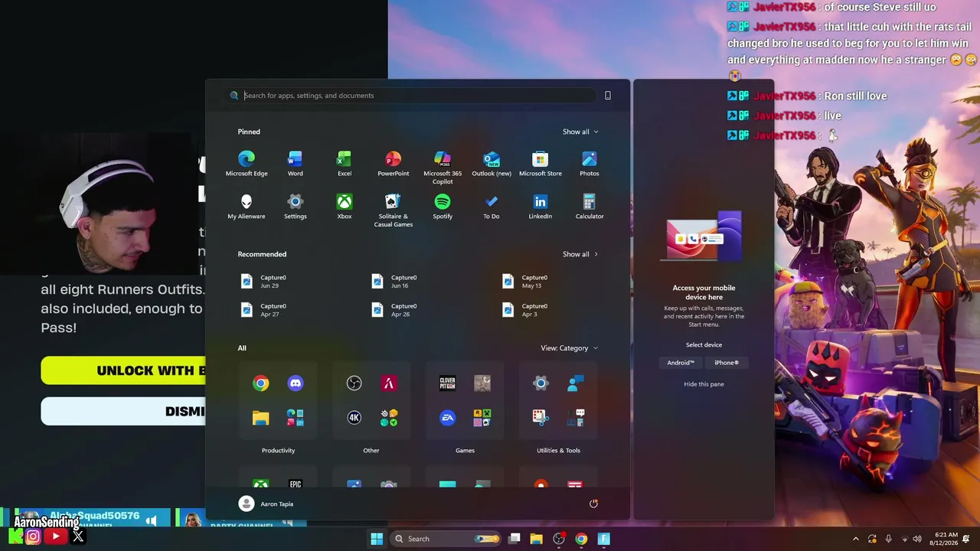Image resolution: width=980 pixels, height=551 pixels.
Task: Click the power button in Start menu
Action: pos(593,504)
